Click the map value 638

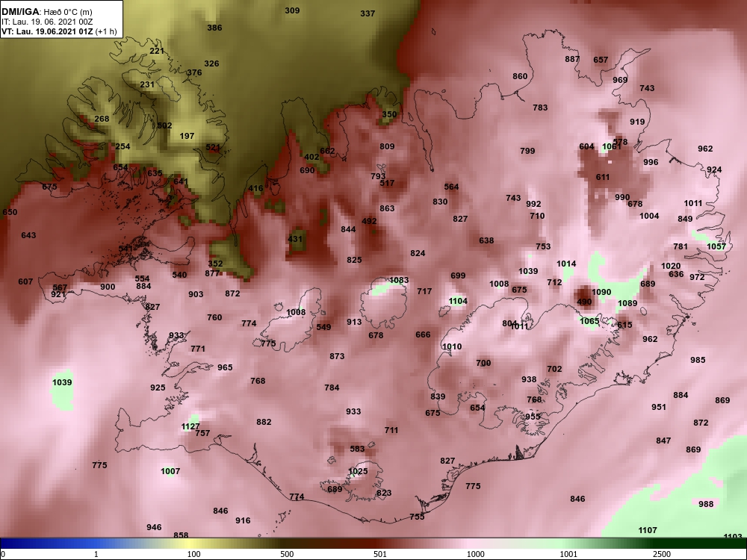[486, 240]
